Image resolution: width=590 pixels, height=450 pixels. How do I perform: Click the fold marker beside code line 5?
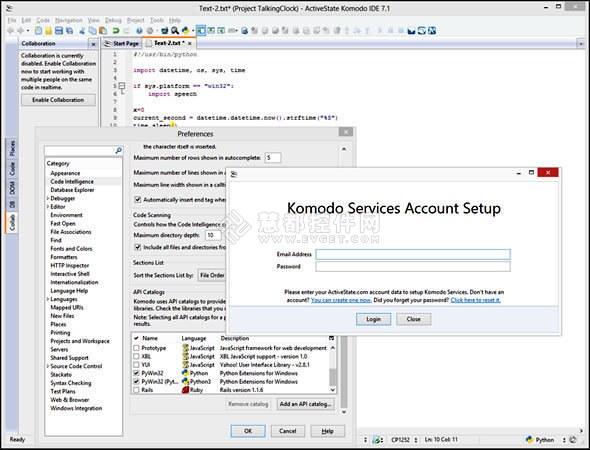122,86
